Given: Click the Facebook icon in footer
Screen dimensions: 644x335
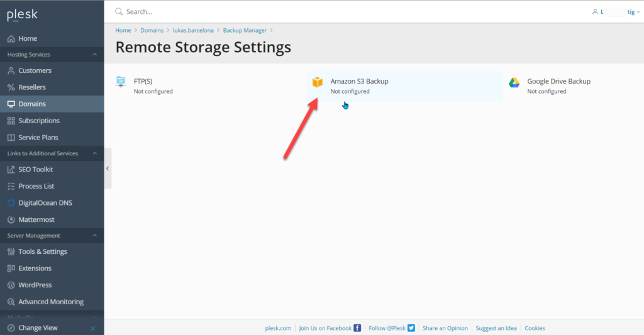Looking at the screenshot, I should (357, 328).
